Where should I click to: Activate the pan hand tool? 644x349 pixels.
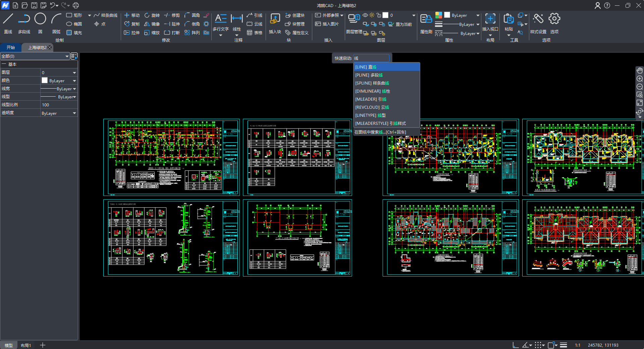coord(640,70)
